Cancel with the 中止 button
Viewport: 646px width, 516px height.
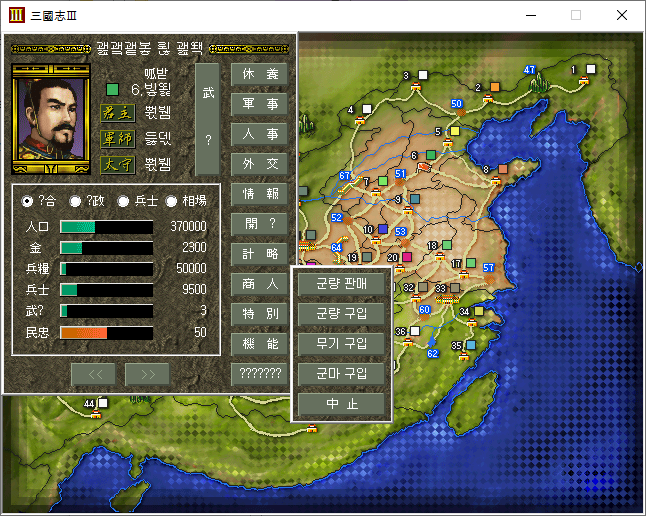click(342, 404)
